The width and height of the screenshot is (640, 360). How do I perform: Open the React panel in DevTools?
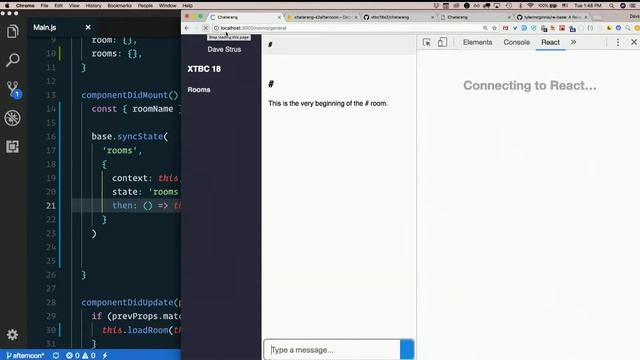(x=550, y=42)
